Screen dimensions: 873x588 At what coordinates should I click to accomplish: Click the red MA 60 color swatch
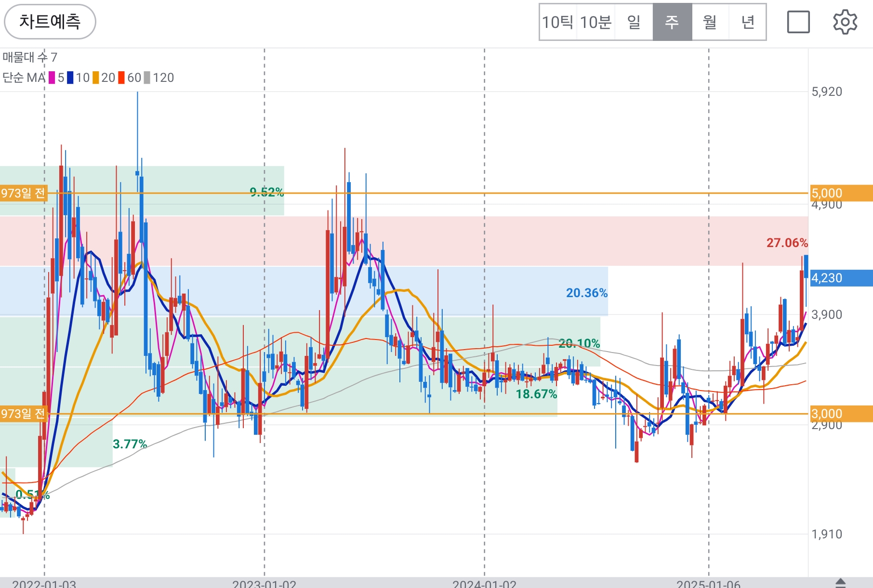point(122,78)
